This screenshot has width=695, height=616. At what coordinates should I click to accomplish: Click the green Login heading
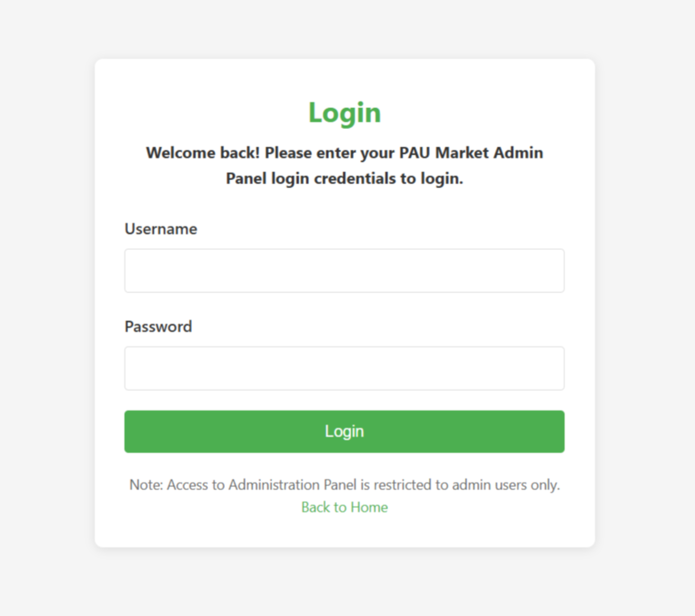click(x=344, y=113)
